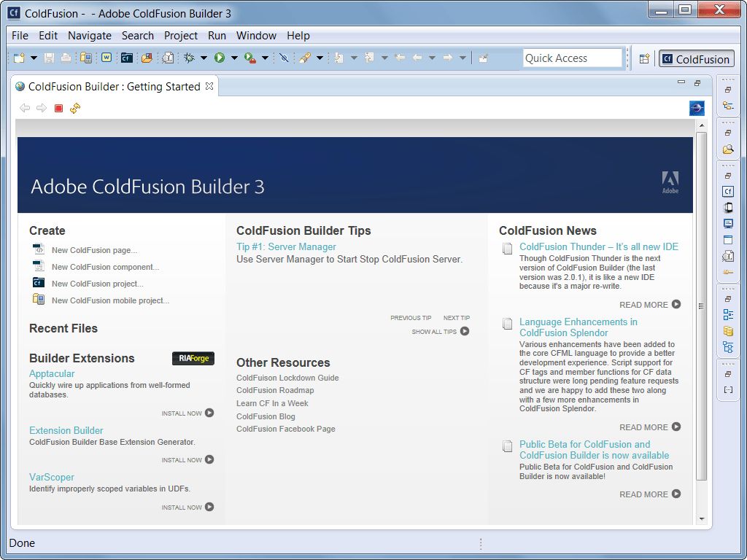Open the Navigate menu
The width and height of the screenshot is (747, 560).
click(x=89, y=35)
